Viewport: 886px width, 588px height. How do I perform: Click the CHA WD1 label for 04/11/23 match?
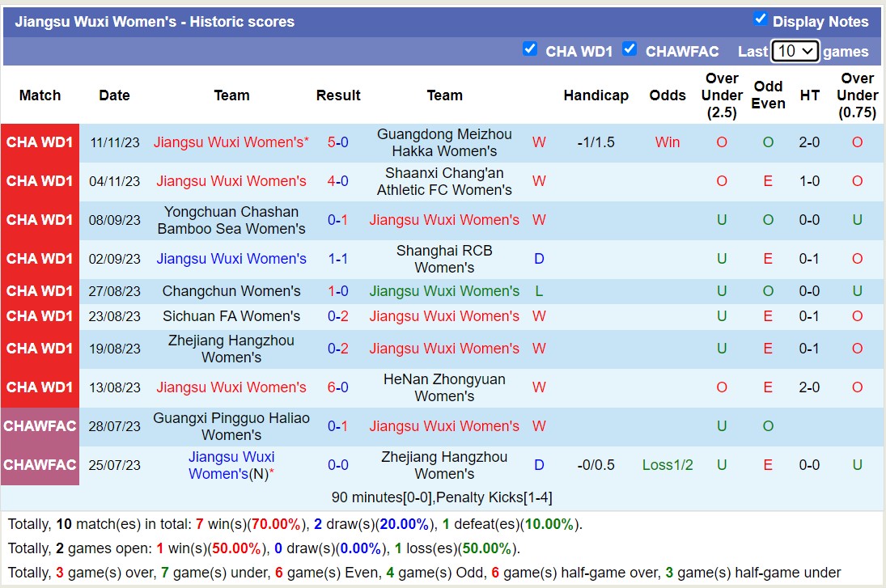[40, 181]
